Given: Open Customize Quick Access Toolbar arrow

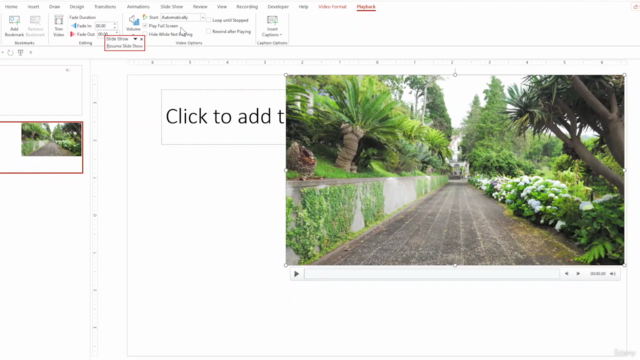Looking at the screenshot, I should point(31,53).
